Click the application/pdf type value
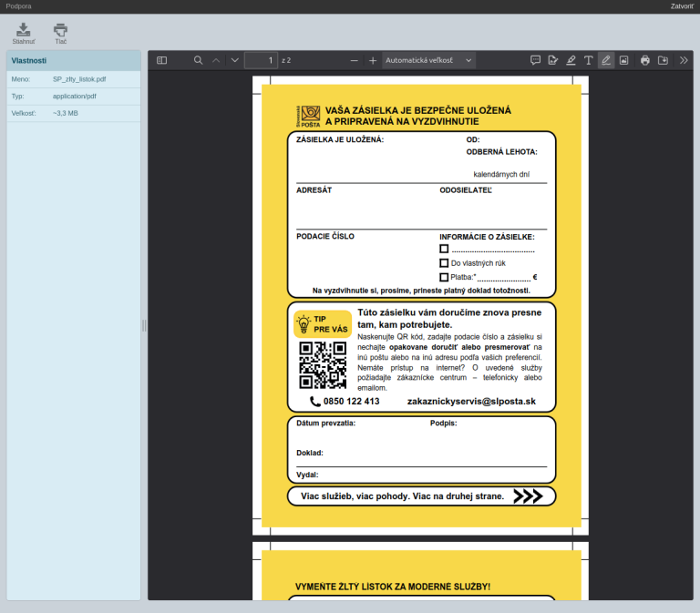Image resolution: width=700 pixels, height=613 pixels. [75, 96]
